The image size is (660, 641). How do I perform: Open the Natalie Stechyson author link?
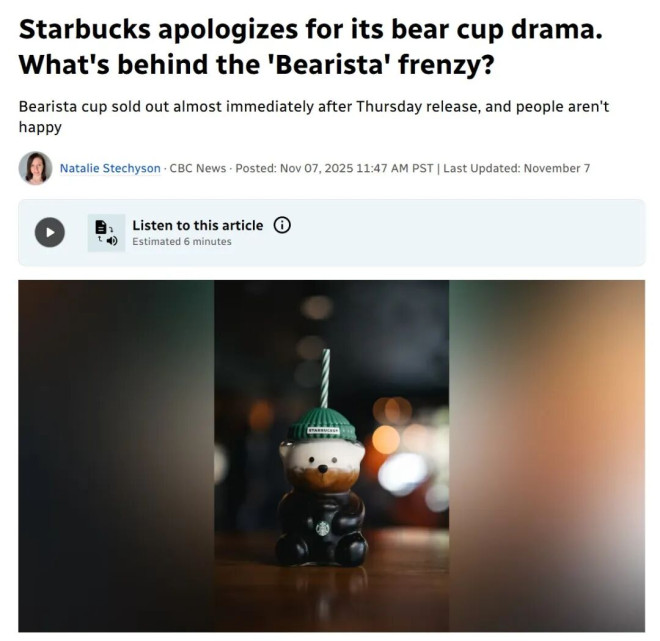tap(110, 168)
